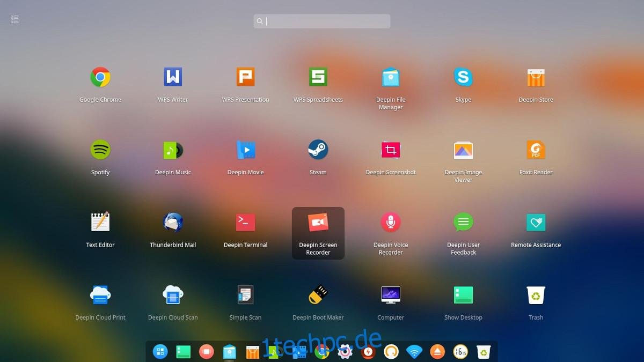
Task: Open Deepin Voice Recorder
Action: pos(390,221)
